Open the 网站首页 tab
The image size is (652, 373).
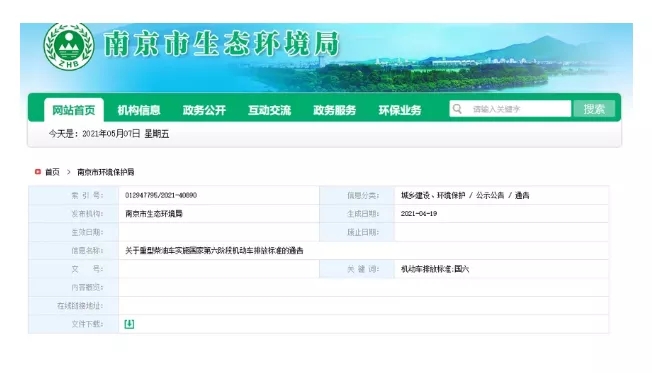[74, 110]
